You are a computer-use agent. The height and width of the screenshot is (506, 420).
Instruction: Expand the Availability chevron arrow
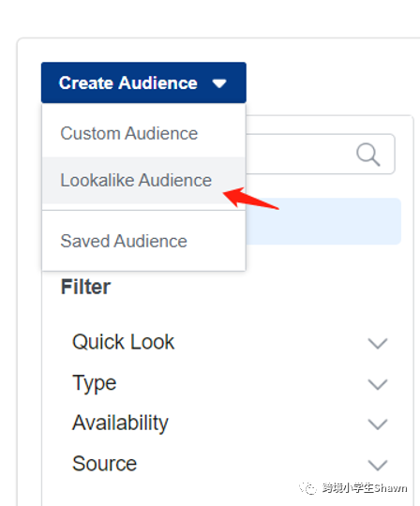[378, 424]
